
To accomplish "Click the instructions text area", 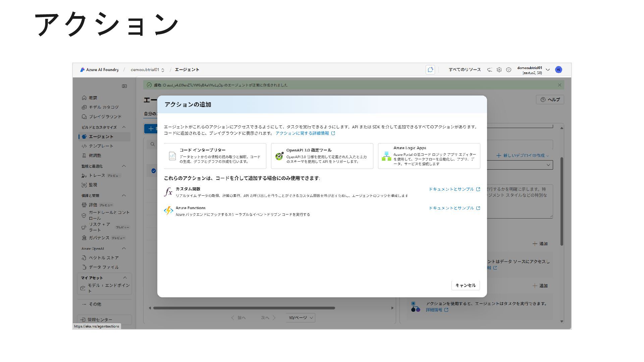I will coord(519,201).
